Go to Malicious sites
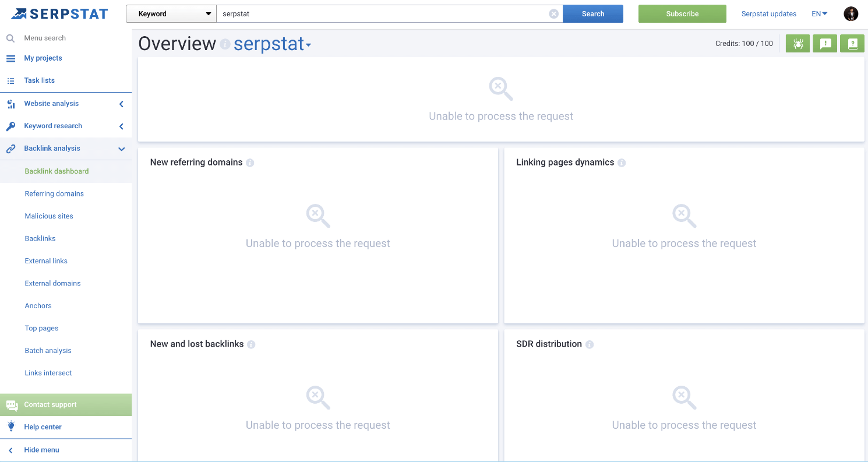The height and width of the screenshot is (462, 868). 49,216
